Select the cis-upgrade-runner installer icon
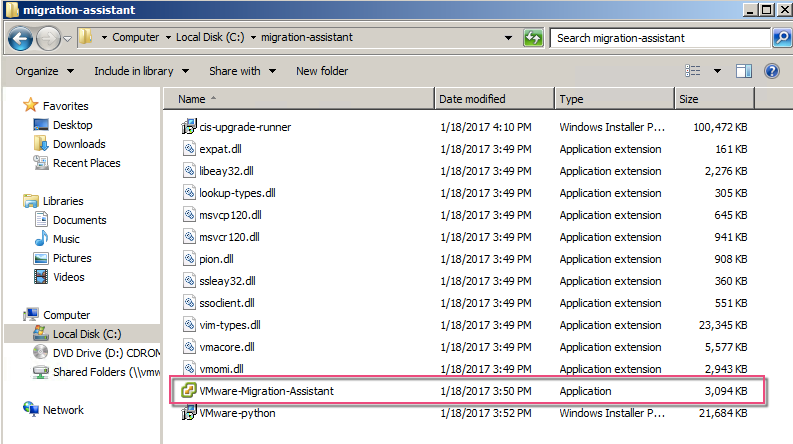This screenshot has height=444, width=793. coord(189,126)
